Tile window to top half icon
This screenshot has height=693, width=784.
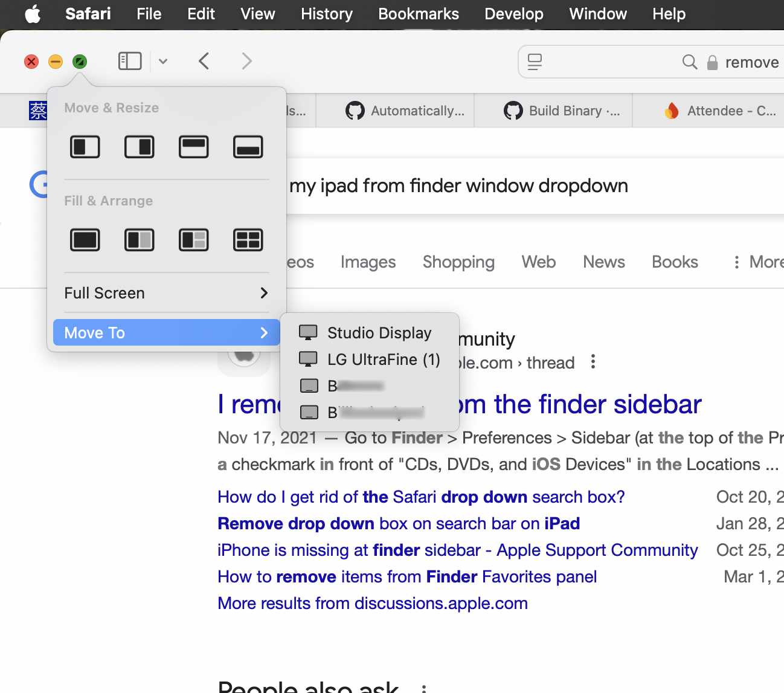194,147
